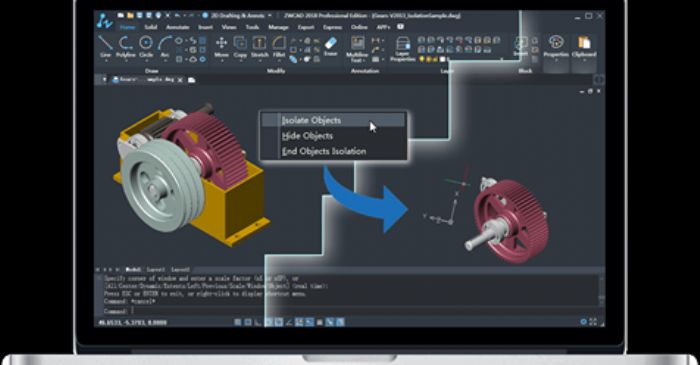This screenshot has height=365, width=700.
Task: Select the Copy tool in Modify panel
Action: [x=240, y=47]
